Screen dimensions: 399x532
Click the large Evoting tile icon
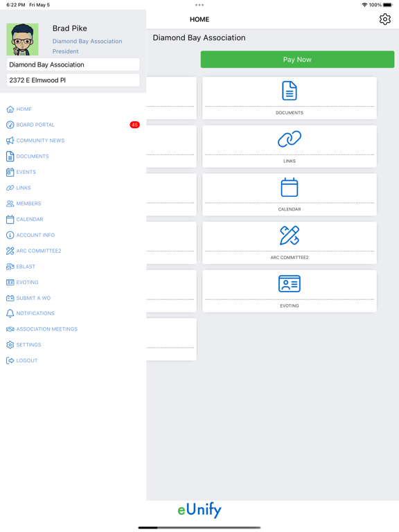(290, 283)
